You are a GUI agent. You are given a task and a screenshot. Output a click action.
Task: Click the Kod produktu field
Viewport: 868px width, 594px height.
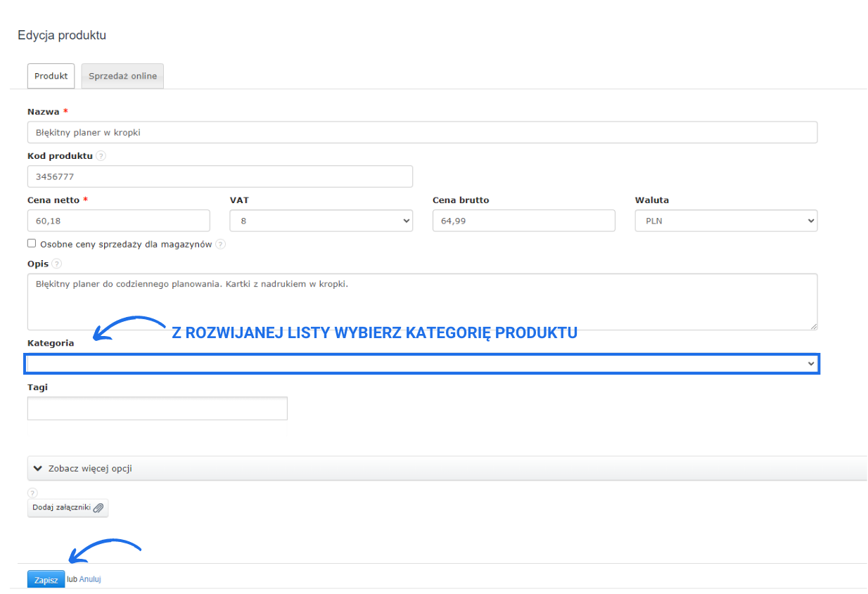[219, 176]
